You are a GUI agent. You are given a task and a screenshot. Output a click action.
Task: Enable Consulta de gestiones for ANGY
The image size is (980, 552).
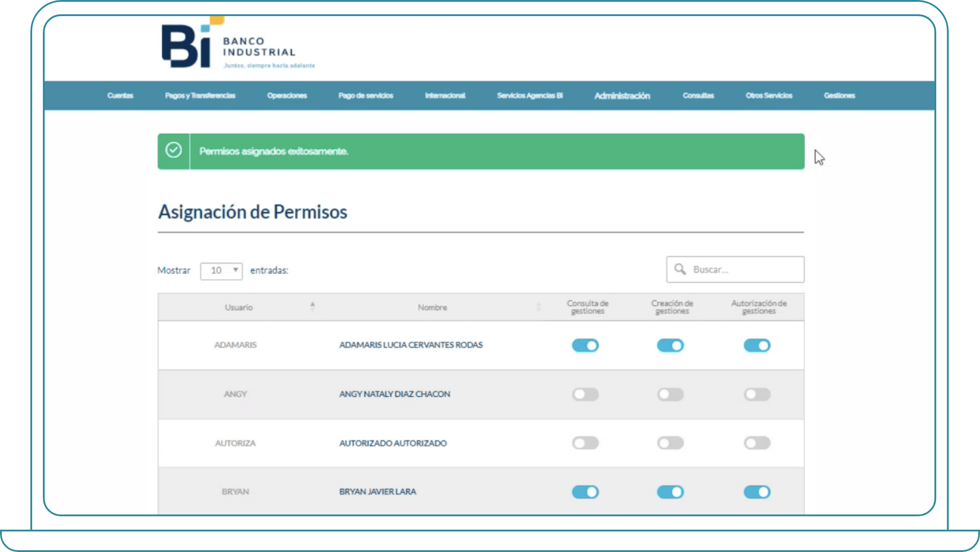[585, 394]
